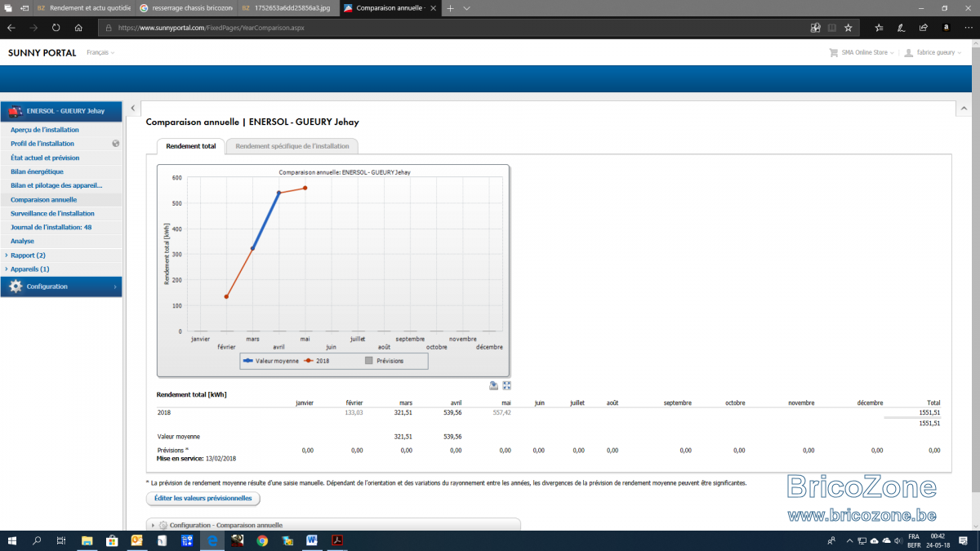
Task: Open Word from the Windows taskbar
Action: (312, 540)
